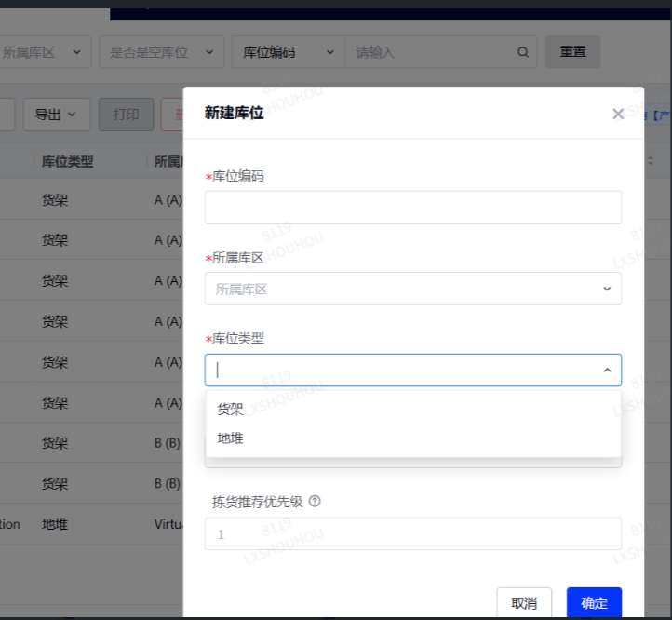
Task: Open the 库位编码 search-type dropdown
Action: tap(288, 52)
